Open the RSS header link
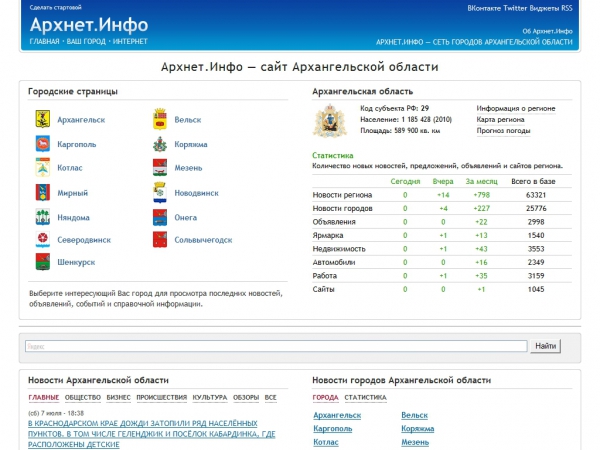Image resolution: width=600 pixels, height=450 pixels. pos(567,8)
